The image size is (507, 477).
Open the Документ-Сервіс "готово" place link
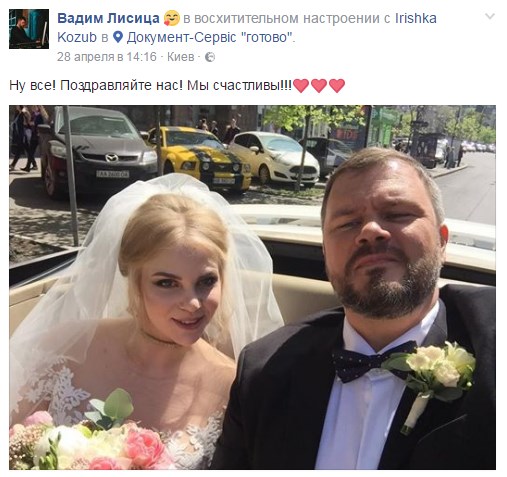click(x=210, y=37)
